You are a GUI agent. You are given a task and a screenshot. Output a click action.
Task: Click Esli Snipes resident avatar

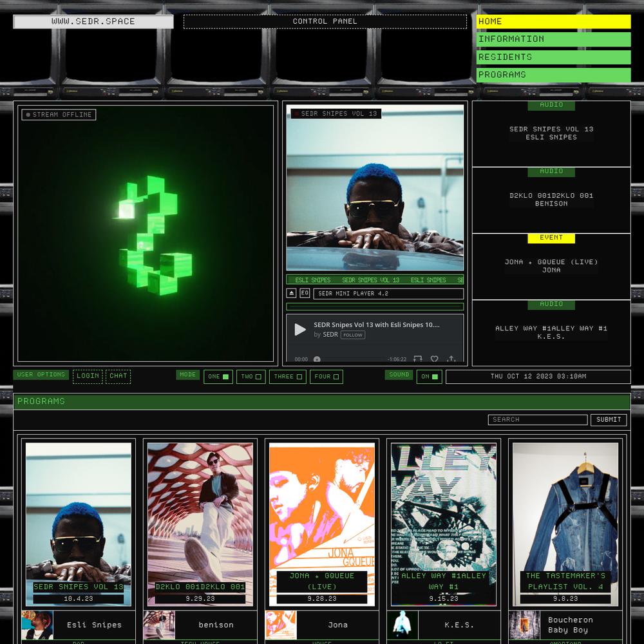pyautogui.click(x=37, y=625)
